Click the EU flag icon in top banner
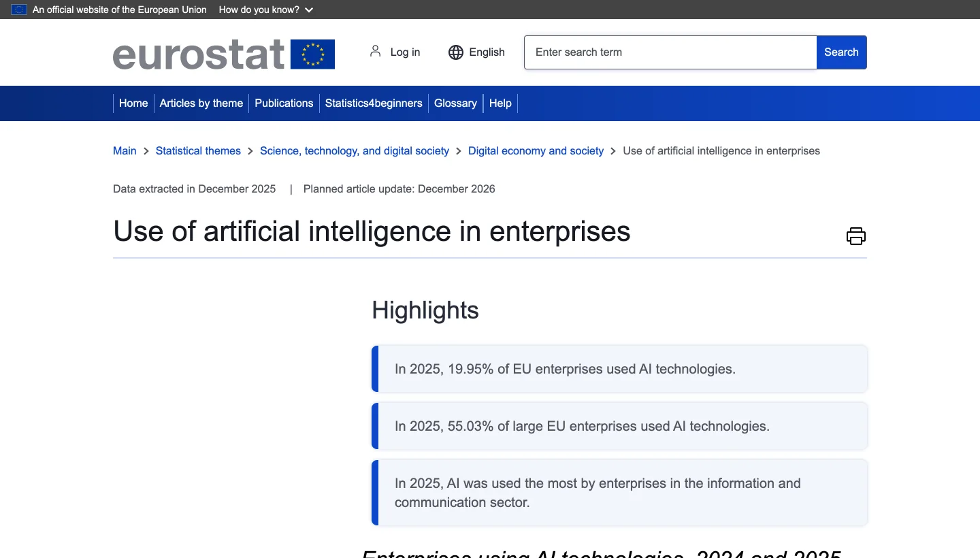 coord(19,10)
